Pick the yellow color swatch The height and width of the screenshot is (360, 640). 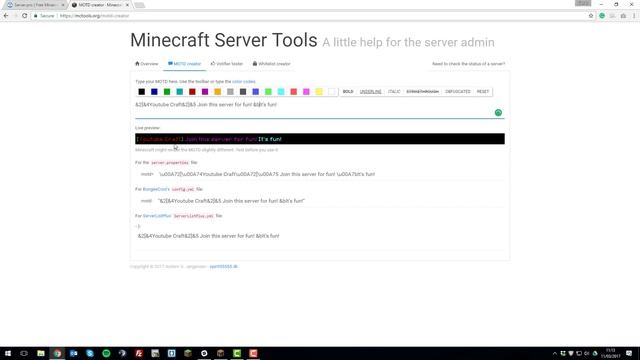pyautogui.click(x=319, y=92)
